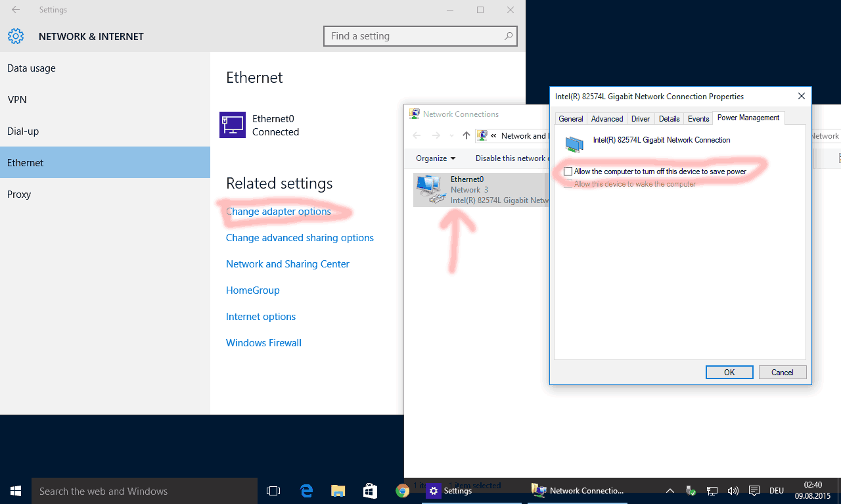
Task: Open Task View from the taskbar
Action: point(273,491)
